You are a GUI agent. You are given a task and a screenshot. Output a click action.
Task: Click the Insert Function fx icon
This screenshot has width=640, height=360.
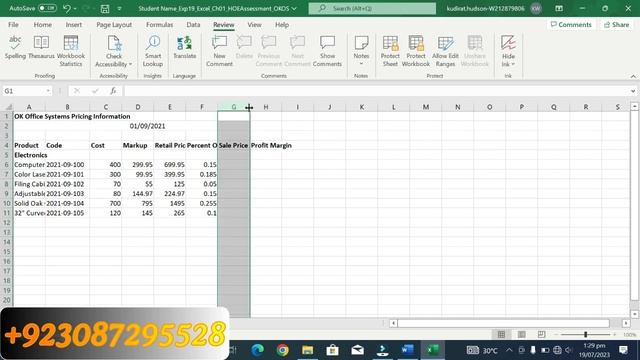113,91
